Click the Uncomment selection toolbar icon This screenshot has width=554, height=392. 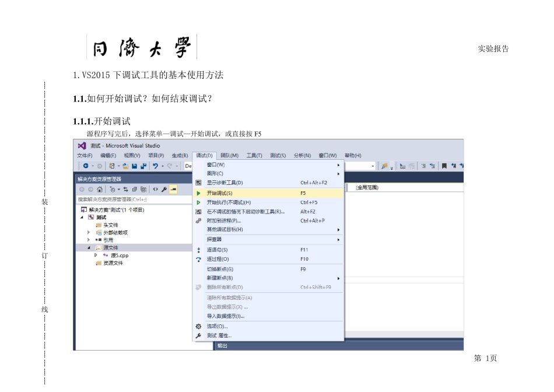pos(432,166)
